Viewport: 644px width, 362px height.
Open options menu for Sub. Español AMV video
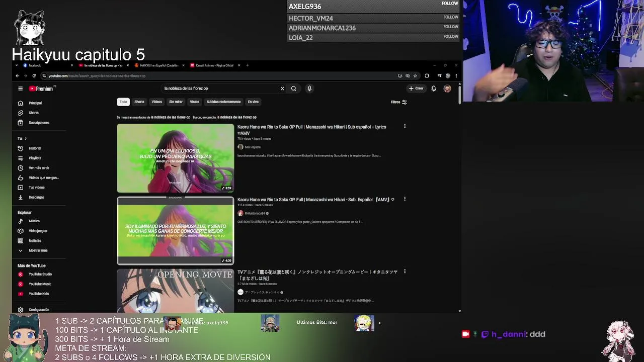tap(405, 199)
